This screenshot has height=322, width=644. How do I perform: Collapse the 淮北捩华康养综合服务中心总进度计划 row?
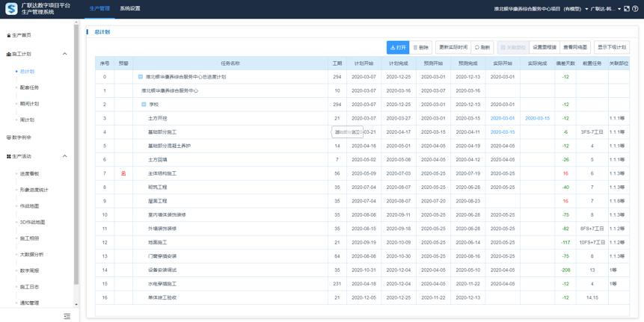click(141, 77)
